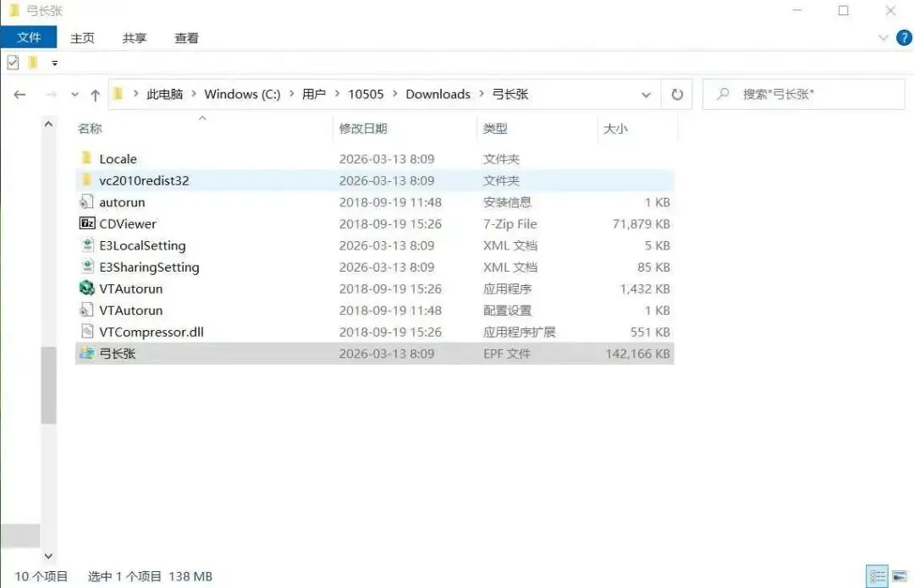Click the folder icon in the title bar
Image resolution: width=914 pixels, height=588 pixels.
pyautogui.click(x=14, y=10)
